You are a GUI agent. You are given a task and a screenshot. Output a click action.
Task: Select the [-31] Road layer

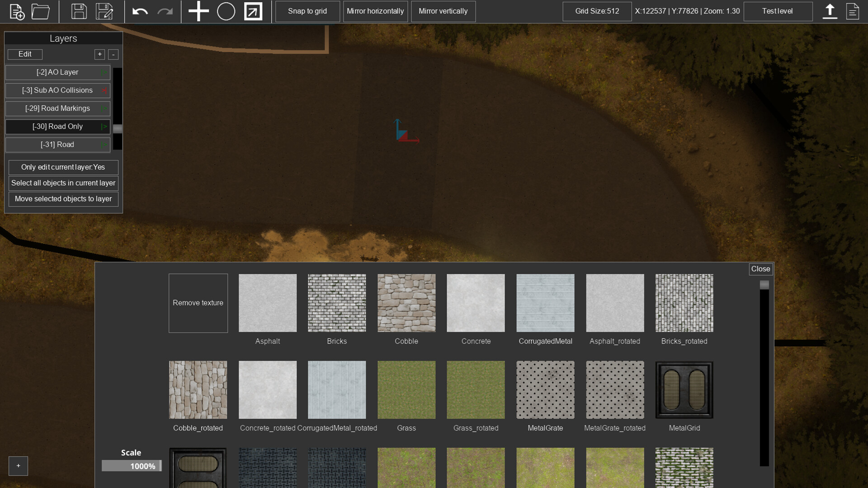click(x=57, y=145)
